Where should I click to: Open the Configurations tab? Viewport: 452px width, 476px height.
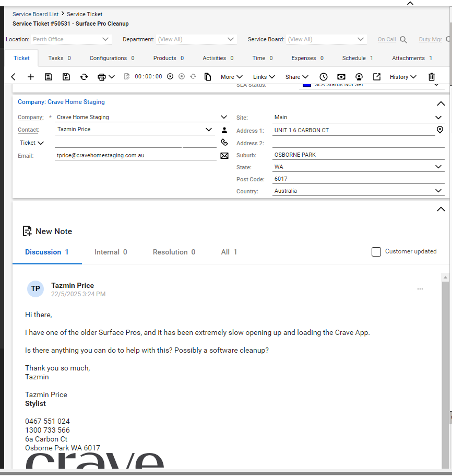[112, 58]
